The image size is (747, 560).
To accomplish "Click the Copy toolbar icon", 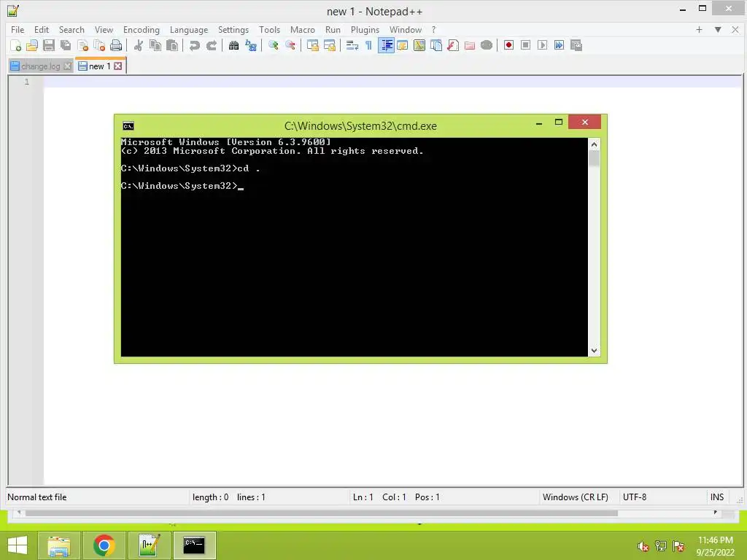I will 155,45.
